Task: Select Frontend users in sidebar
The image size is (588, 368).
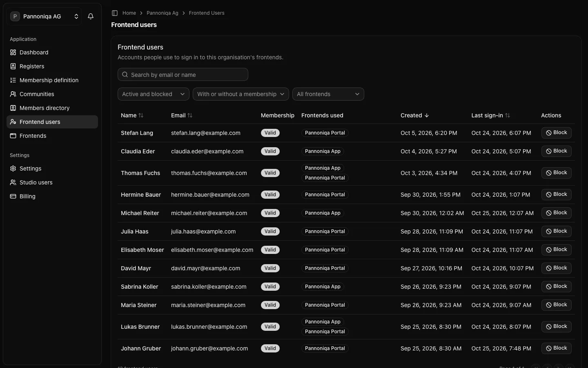Action: [52, 122]
